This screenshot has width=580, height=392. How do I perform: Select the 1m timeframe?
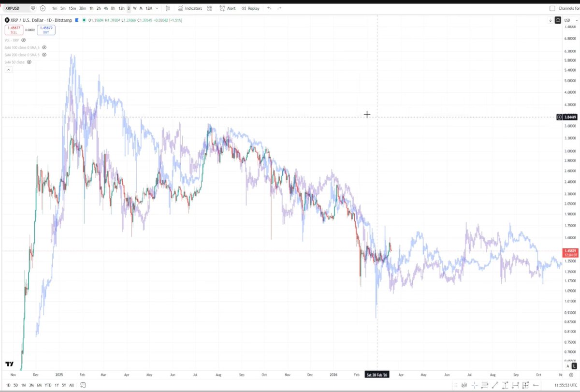[55, 8]
